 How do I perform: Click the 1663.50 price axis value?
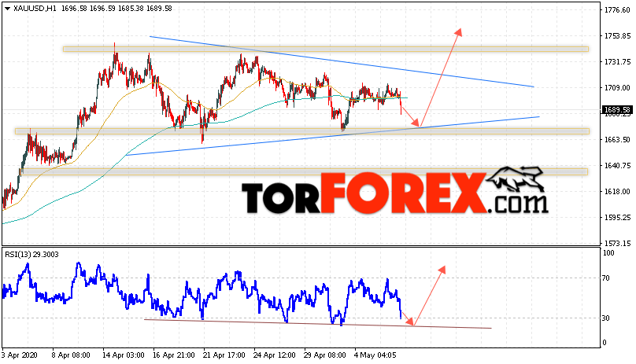pyautogui.click(x=617, y=140)
